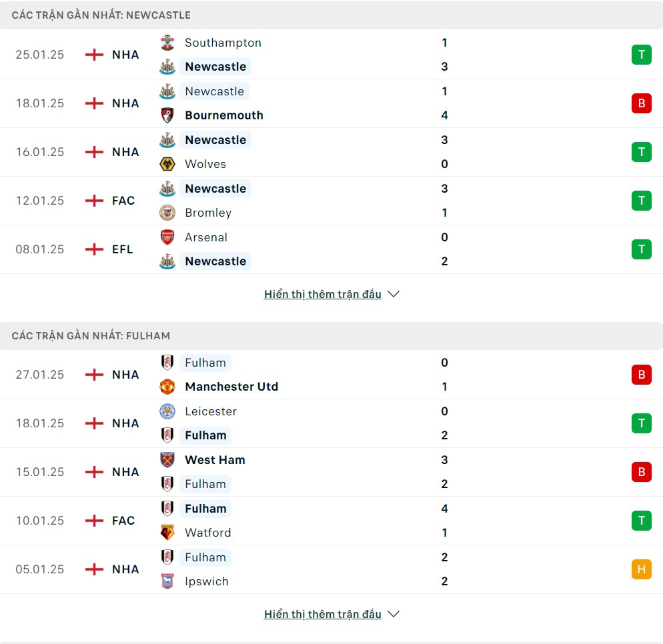This screenshot has width=663, height=644.
Task: Click red B badge for Newcastle vs Bournemouth
Action: (x=642, y=103)
